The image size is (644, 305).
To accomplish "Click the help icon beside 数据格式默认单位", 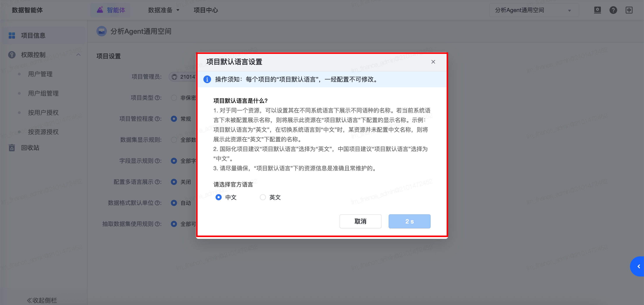I will pos(158,203).
